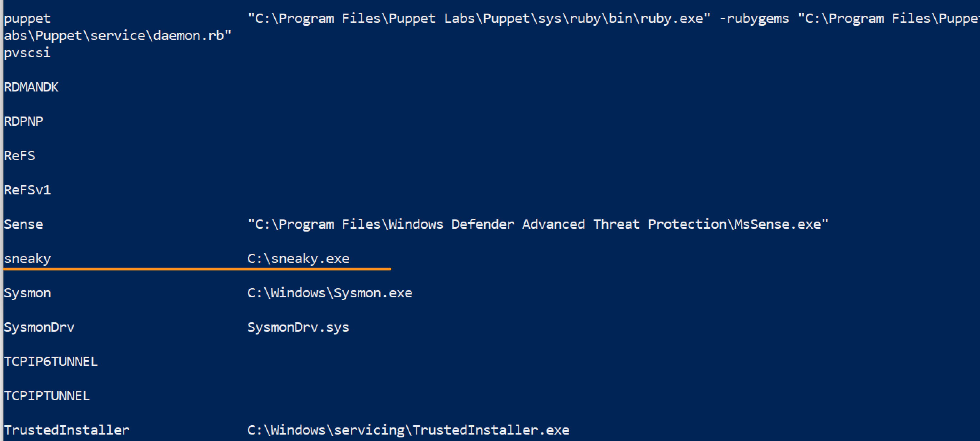This screenshot has height=441, width=980.
Task: Click the SysmonDrv service name
Action: pyautogui.click(x=39, y=327)
